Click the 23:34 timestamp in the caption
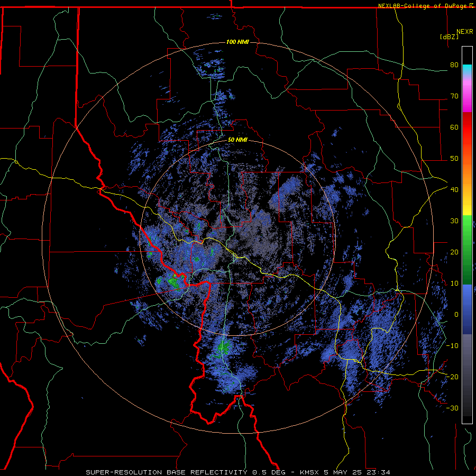This screenshot has width=476, height=476. pos(378,472)
